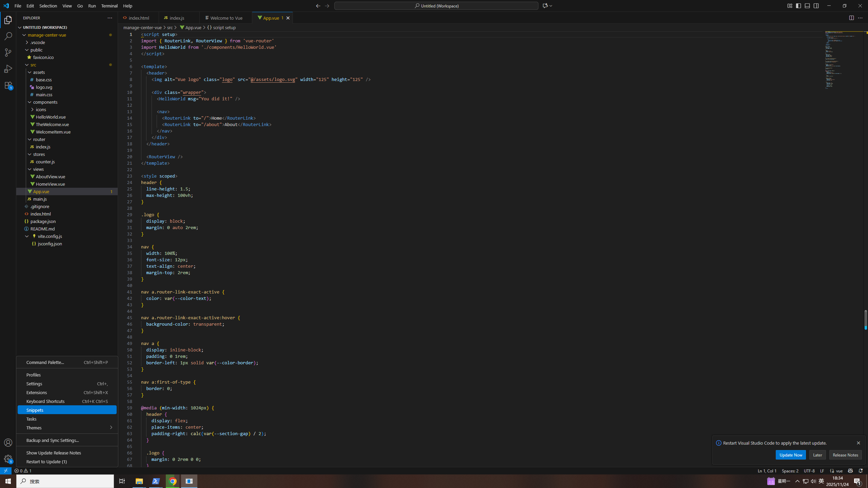Expand the .vscode folder
Image resolution: width=868 pixels, height=488 pixels.
pyautogui.click(x=37, y=42)
